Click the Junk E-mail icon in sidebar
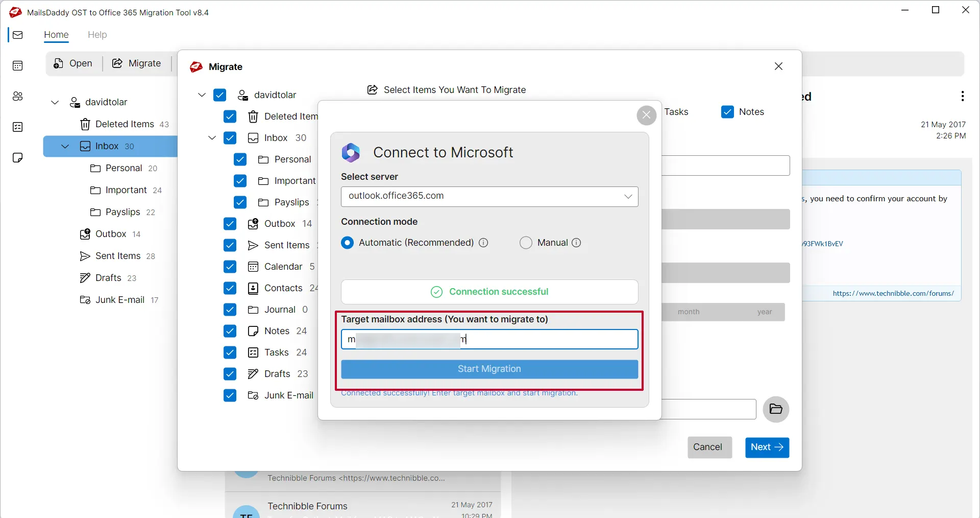 click(85, 300)
